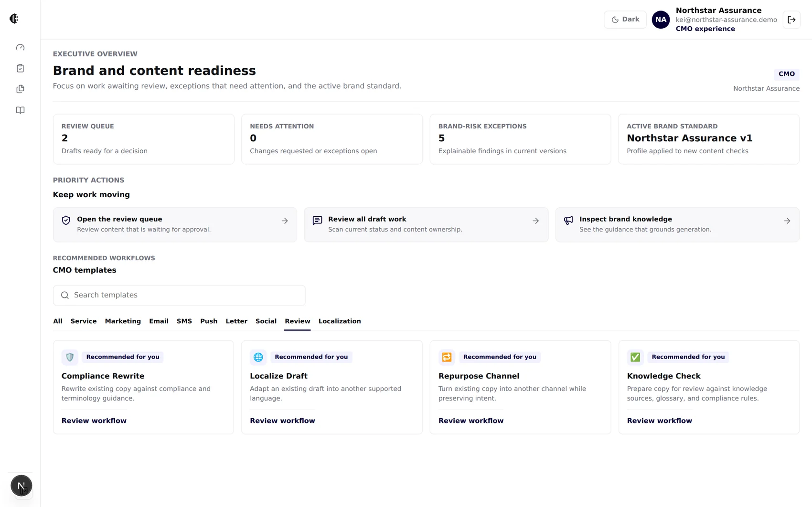The width and height of the screenshot is (812, 507).
Task: Click the megaphone icon on brand knowledge card
Action: click(x=568, y=220)
